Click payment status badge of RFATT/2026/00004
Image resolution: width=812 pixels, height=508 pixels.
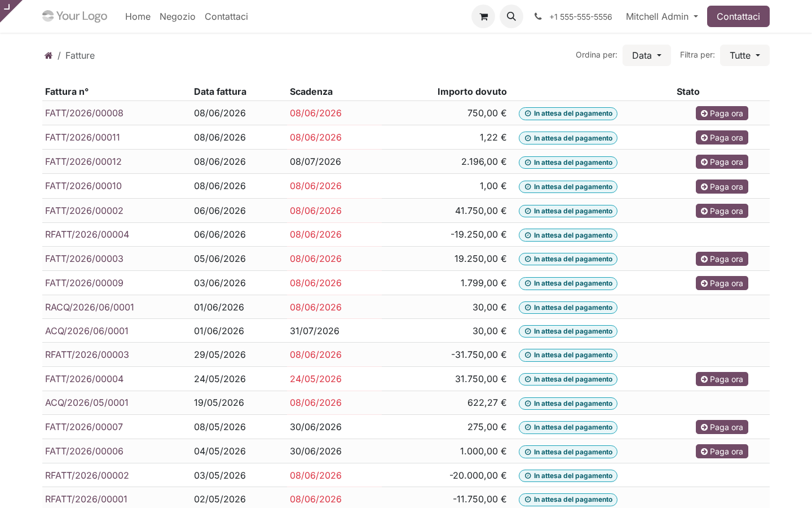pyautogui.click(x=568, y=235)
